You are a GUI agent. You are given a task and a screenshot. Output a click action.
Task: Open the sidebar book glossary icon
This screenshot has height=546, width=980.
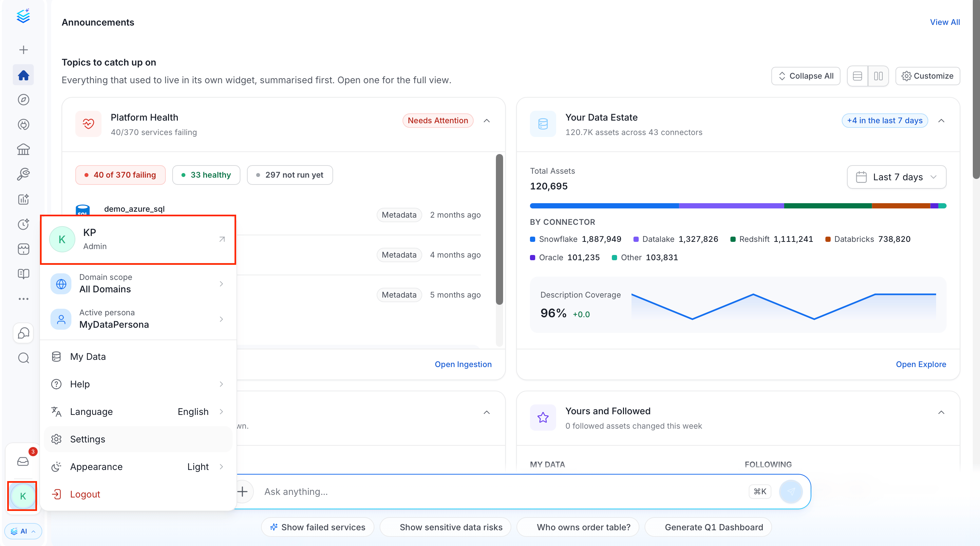(x=23, y=274)
